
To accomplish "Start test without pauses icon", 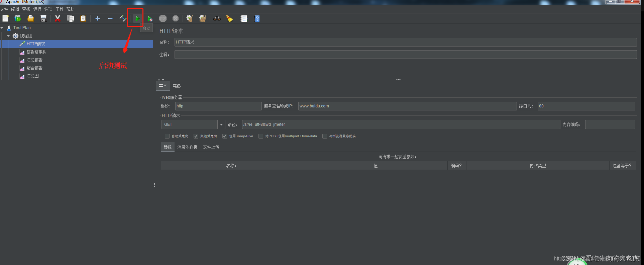I will pos(150,18).
